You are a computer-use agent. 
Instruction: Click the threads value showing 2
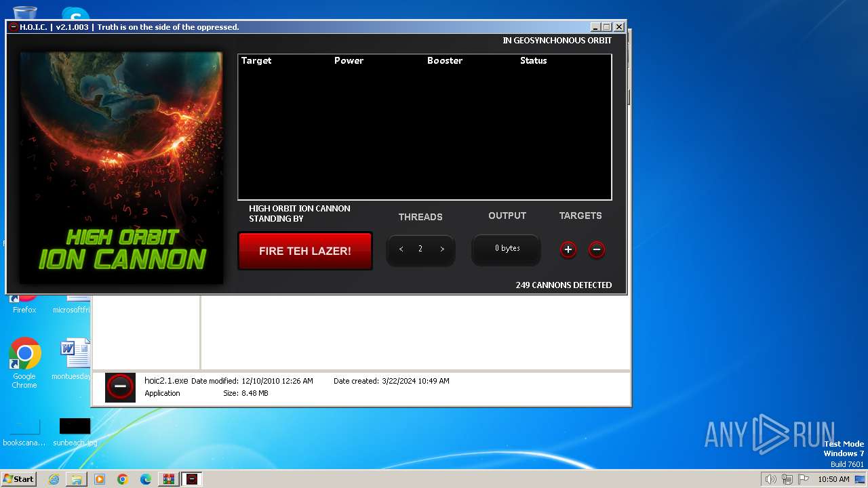click(x=420, y=249)
